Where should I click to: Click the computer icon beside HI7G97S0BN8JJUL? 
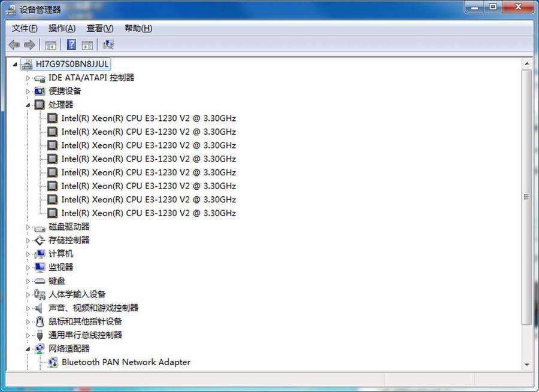26,64
